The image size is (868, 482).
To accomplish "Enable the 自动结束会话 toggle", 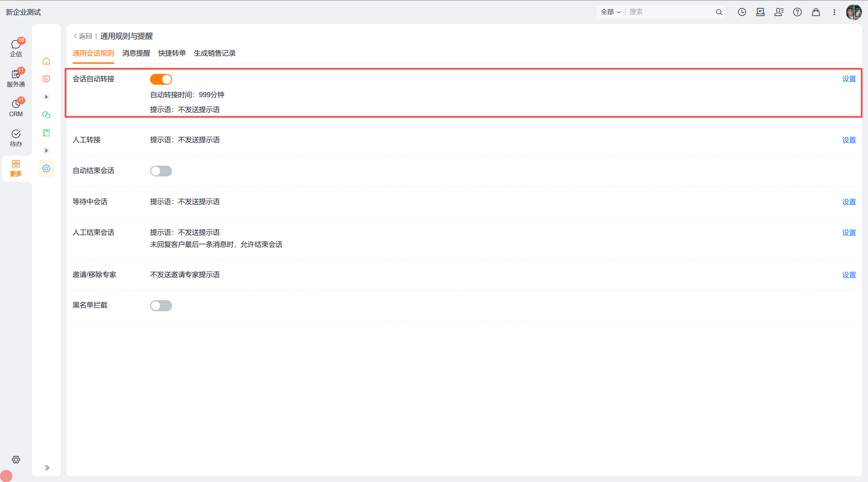I will tap(161, 171).
